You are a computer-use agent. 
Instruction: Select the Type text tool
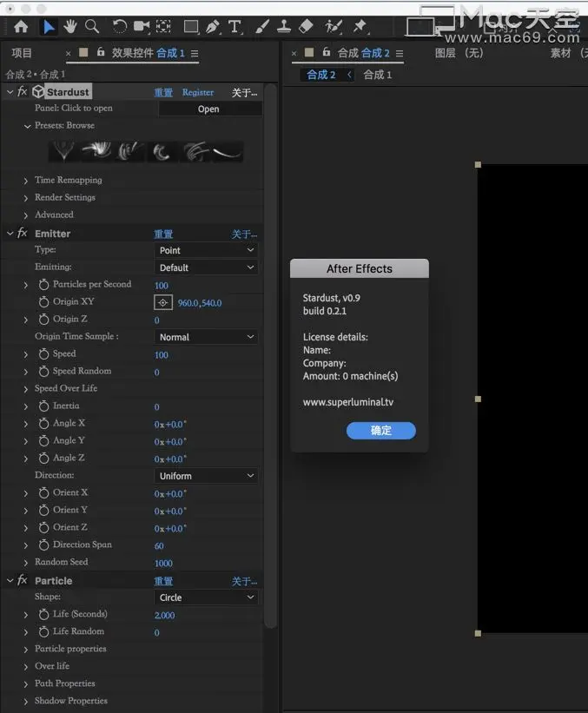(x=235, y=27)
